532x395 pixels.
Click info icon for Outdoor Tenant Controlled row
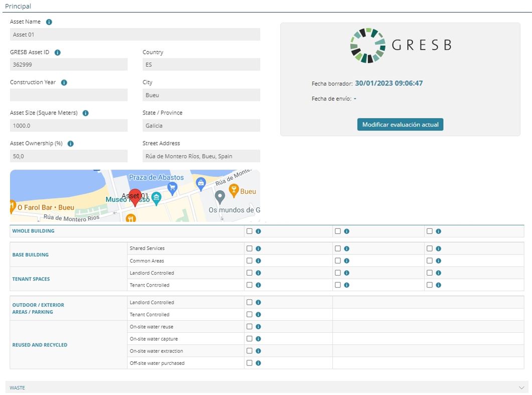pyautogui.click(x=258, y=315)
